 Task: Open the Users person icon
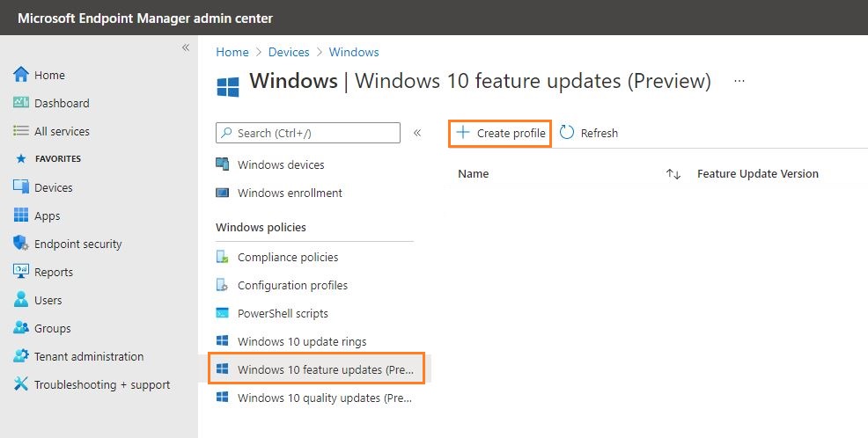pyautogui.click(x=21, y=299)
